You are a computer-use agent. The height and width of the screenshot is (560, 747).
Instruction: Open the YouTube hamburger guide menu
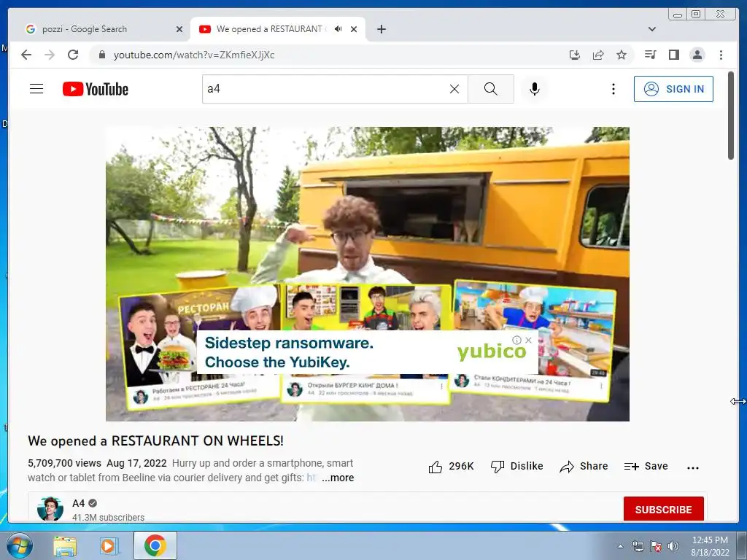pos(36,88)
